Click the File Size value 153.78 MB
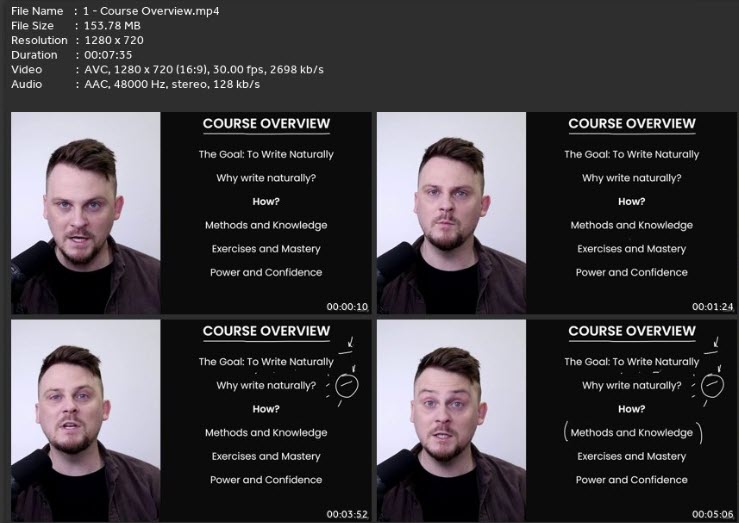The height and width of the screenshot is (523, 739). click(112, 25)
